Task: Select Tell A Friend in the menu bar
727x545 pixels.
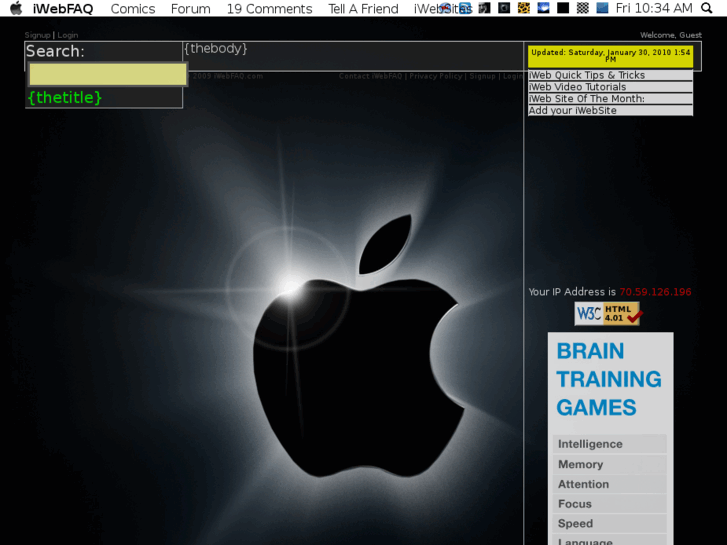Action: coord(363,9)
